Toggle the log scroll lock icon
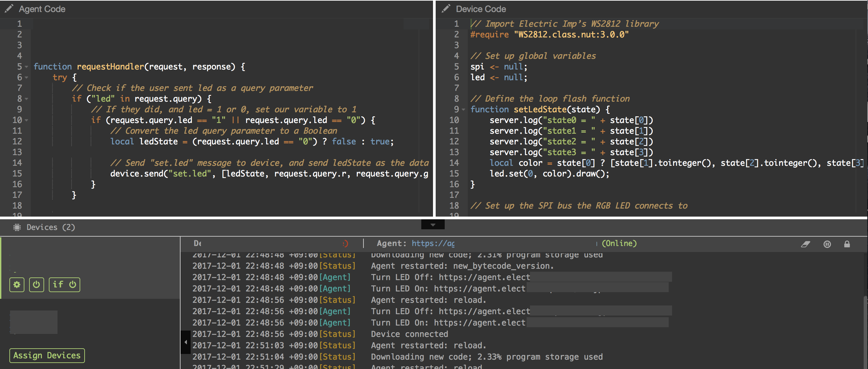Image resolution: width=868 pixels, height=369 pixels. pyautogui.click(x=847, y=244)
